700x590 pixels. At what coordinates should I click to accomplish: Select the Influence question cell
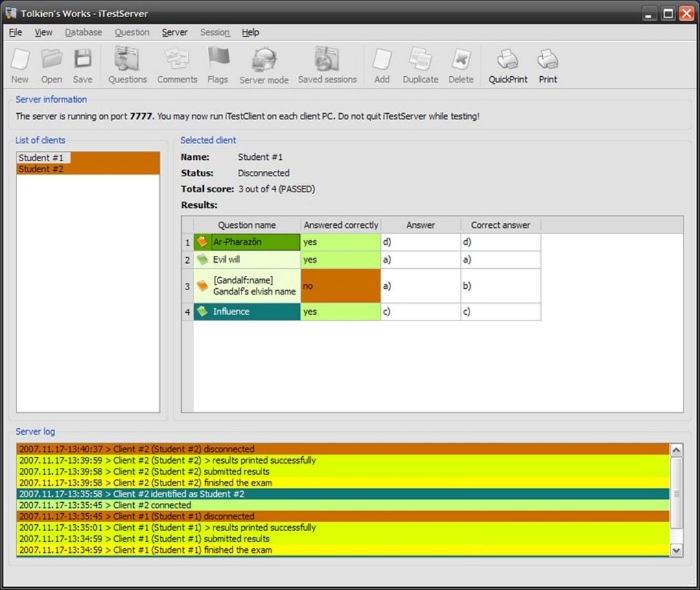point(247,311)
